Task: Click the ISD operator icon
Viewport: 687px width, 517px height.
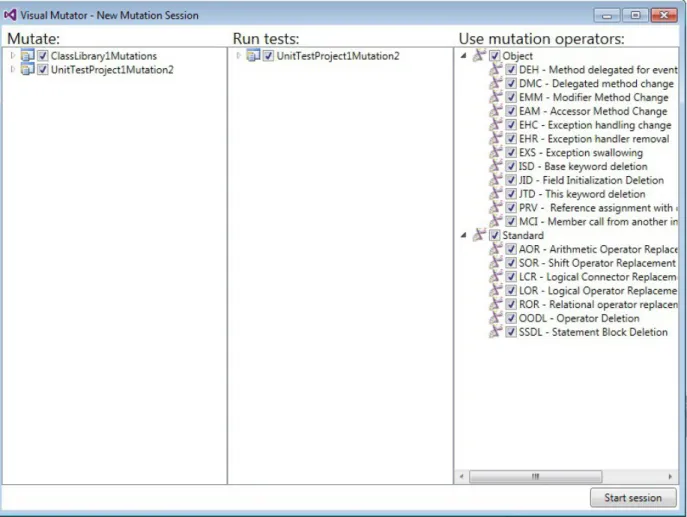Action: (496, 166)
